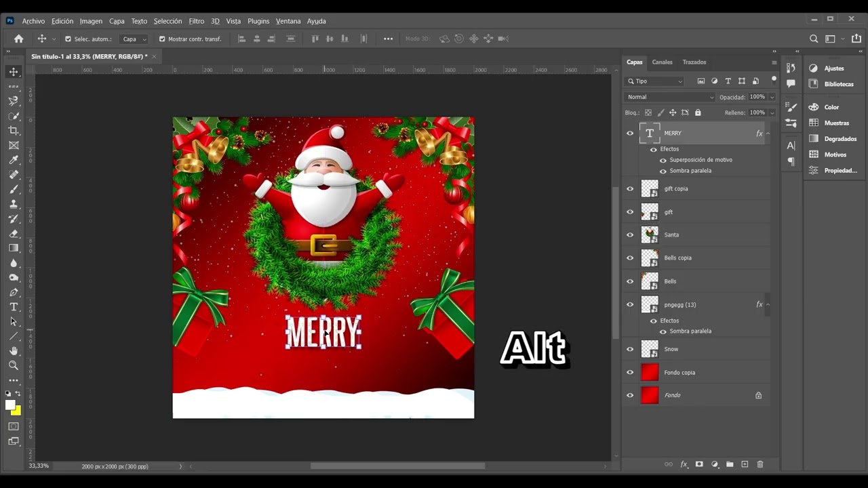Toggle Quick Mask mode icon
This screenshot has height=488, width=868.
(14, 426)
